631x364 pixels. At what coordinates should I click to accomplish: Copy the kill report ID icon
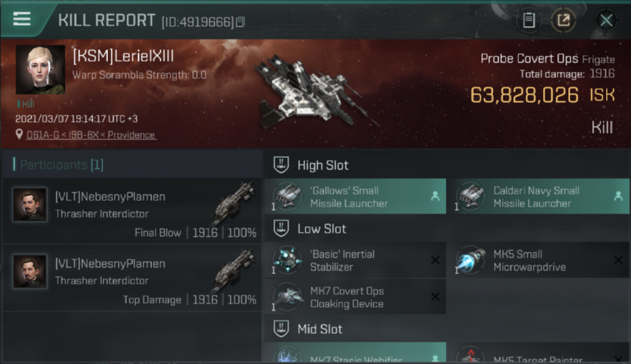point(241,22)
